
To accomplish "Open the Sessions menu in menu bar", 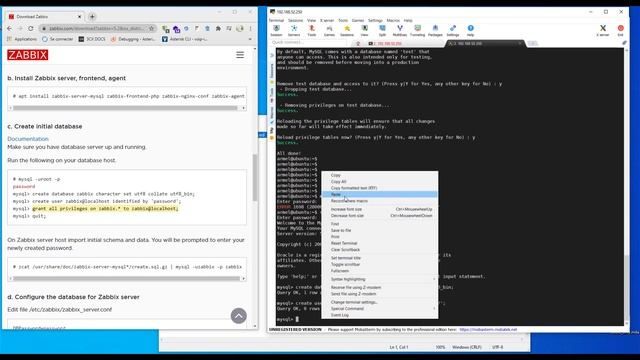I will (296, 20).
